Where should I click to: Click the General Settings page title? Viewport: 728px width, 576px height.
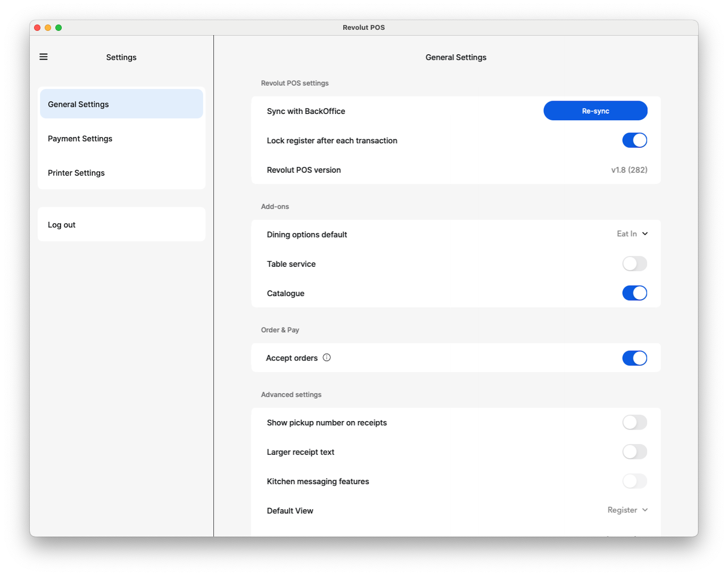click(x=456, y=57)
